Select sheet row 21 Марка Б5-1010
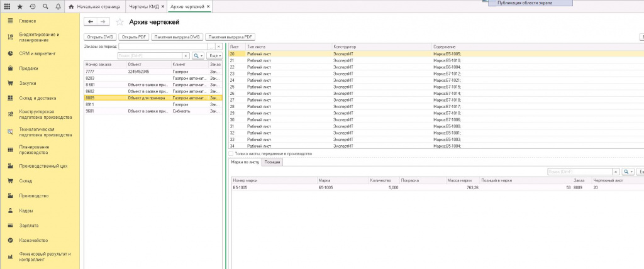The width and height of the screenshot is (644, 269). [x=436, y=60]
